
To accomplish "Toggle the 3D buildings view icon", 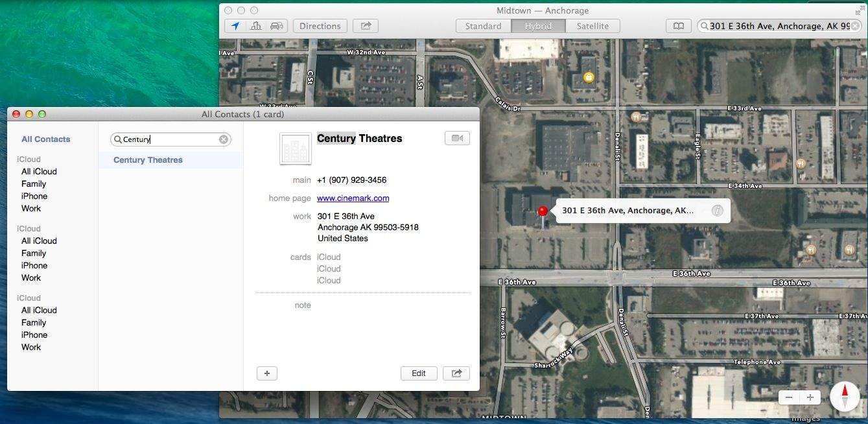I will click(x=255, y=26).
